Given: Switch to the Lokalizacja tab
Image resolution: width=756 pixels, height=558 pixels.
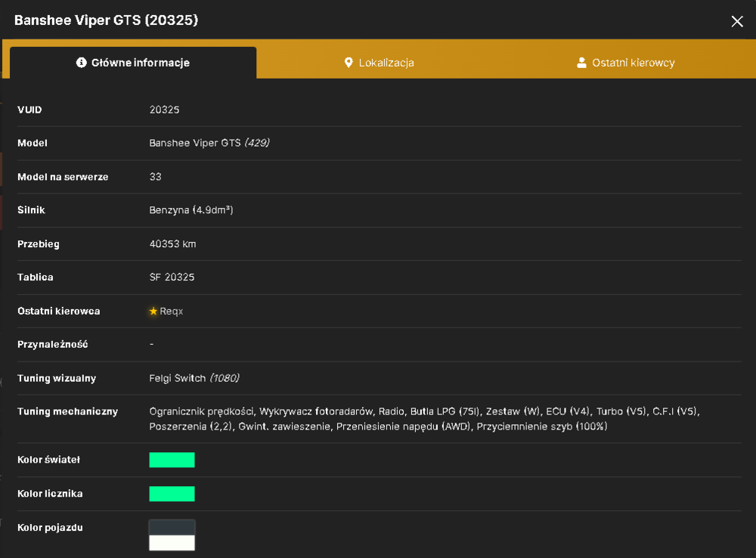Looking at the screenshot, I should (x=379, y=63).
